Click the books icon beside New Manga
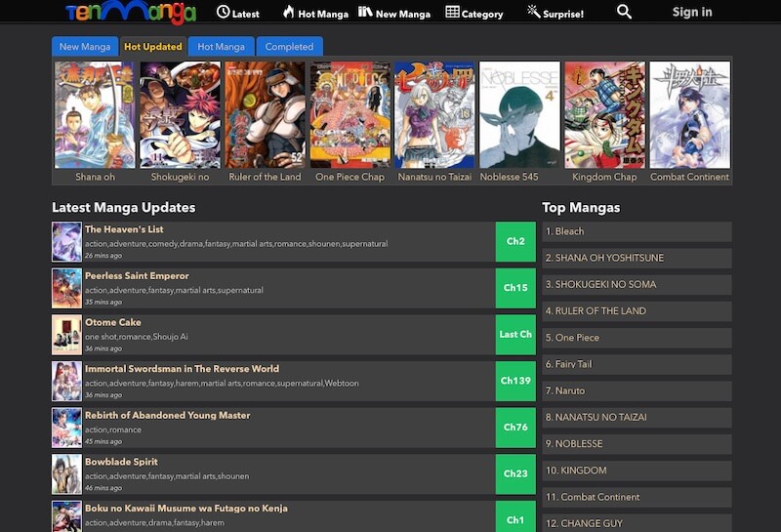781x532 pixels. tap(365, 12)
